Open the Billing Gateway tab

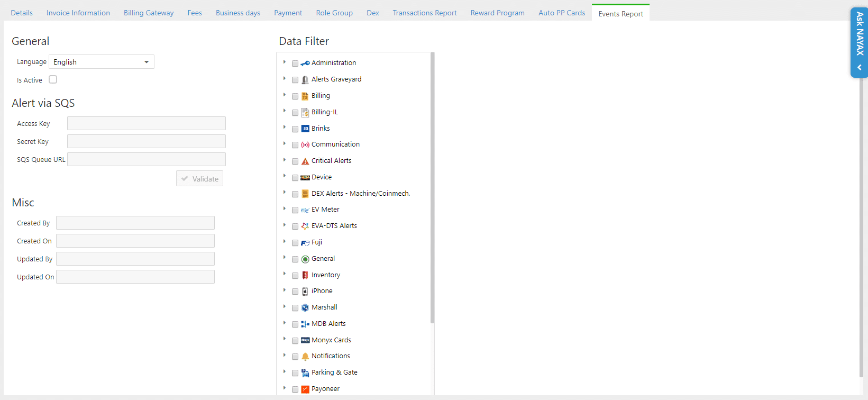click(149, 13)
